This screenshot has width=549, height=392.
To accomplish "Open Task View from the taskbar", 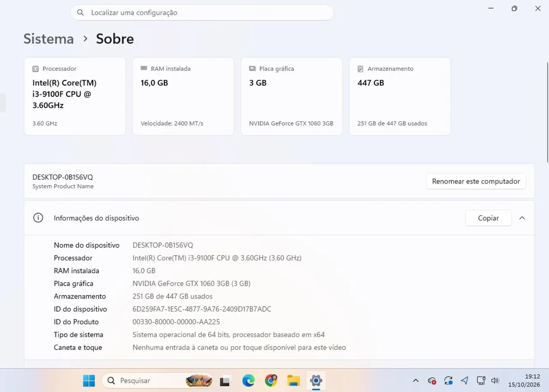I will click(x=226, y=380).
